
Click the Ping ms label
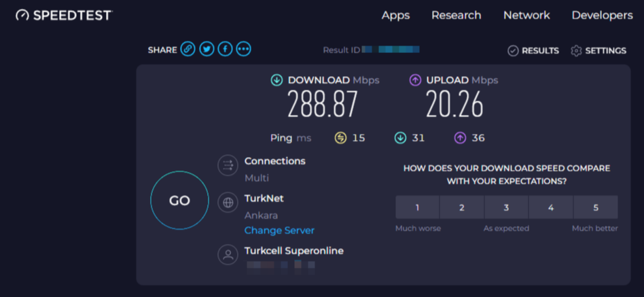(291, 138)
